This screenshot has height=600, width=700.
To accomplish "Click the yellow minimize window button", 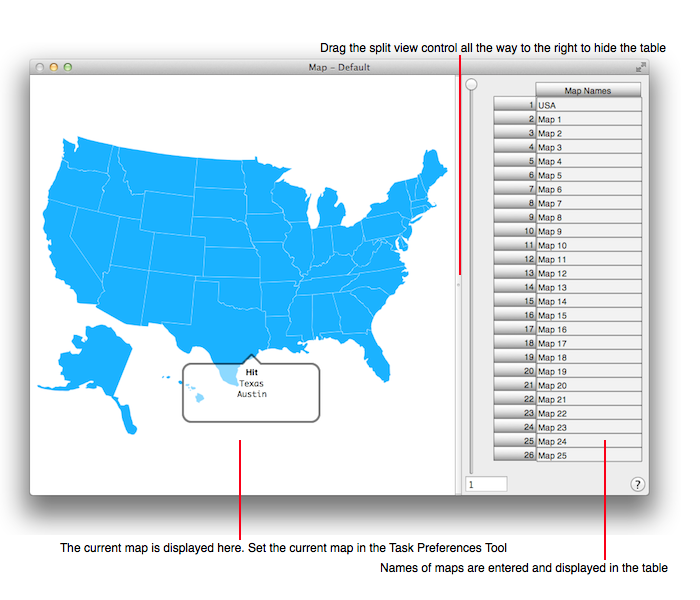I will pyautogui.click(x=54, y=67).
